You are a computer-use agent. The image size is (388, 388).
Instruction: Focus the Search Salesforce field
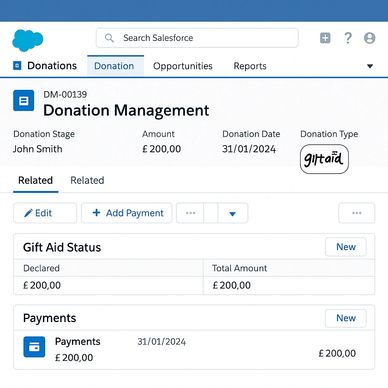pyautogui.click(x=197, y=38)
